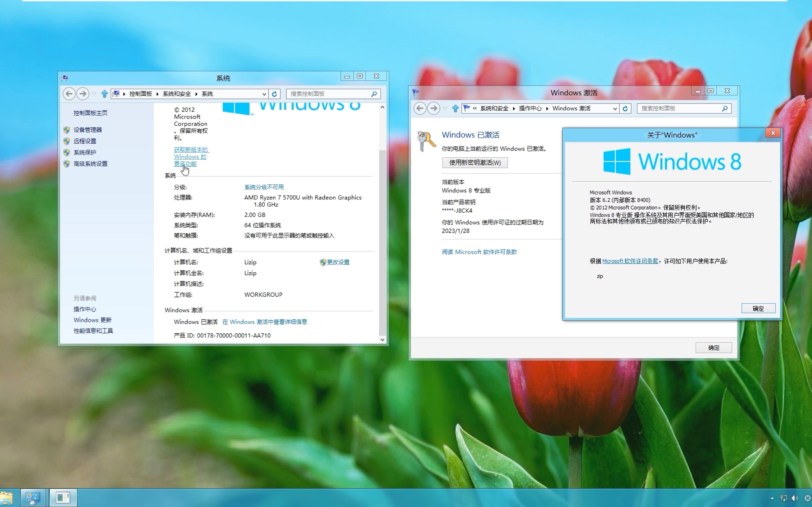This screenshot has width=812, height=507.
Task: Open 系统保护 settings
Action: point(85,152)
